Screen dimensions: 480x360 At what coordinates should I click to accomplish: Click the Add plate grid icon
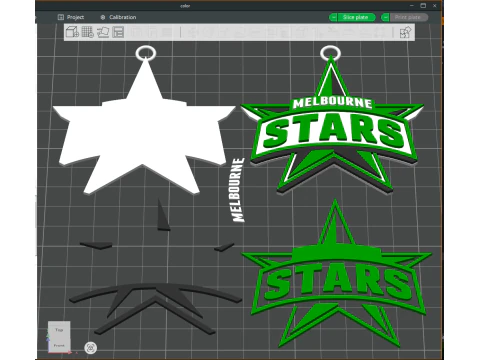click(88, 32)
